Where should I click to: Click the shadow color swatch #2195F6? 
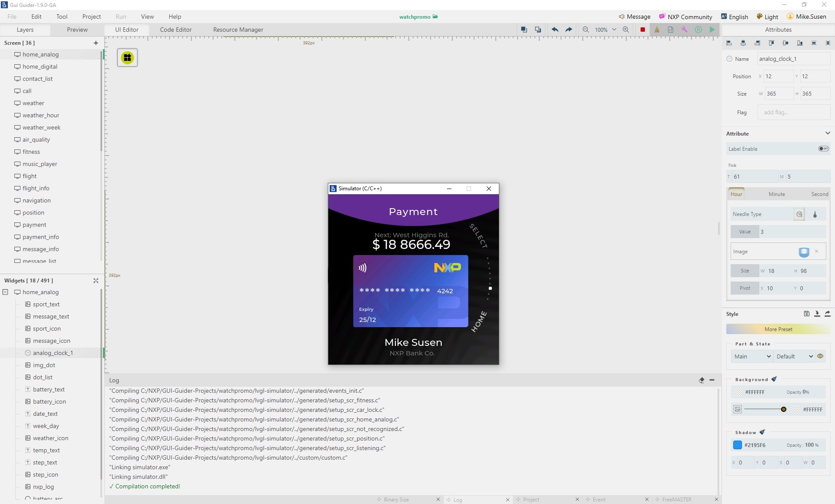(x=738, y=445)
